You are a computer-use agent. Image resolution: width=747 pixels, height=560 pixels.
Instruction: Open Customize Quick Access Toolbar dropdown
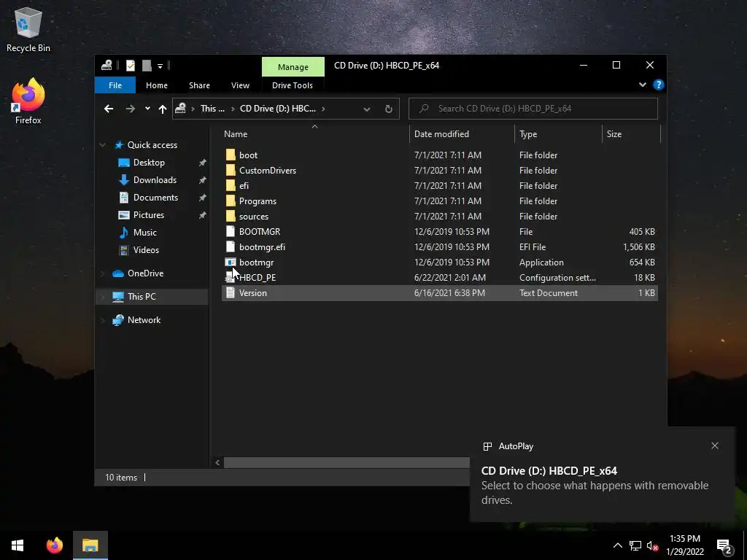tap(160, 66)
